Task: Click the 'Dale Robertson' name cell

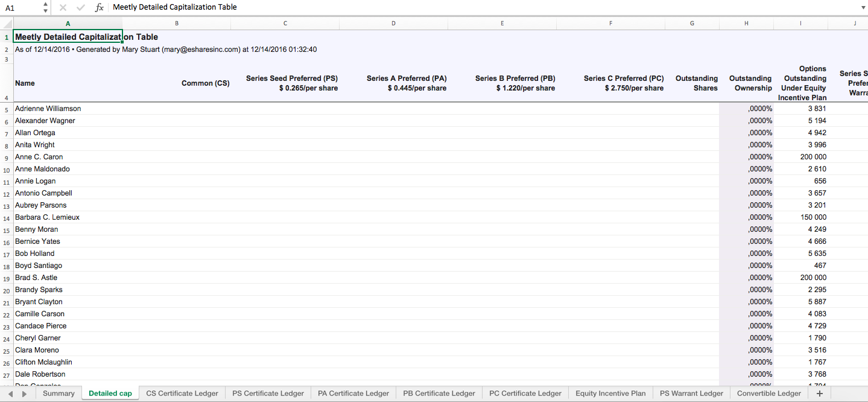Action: (68, 374)
